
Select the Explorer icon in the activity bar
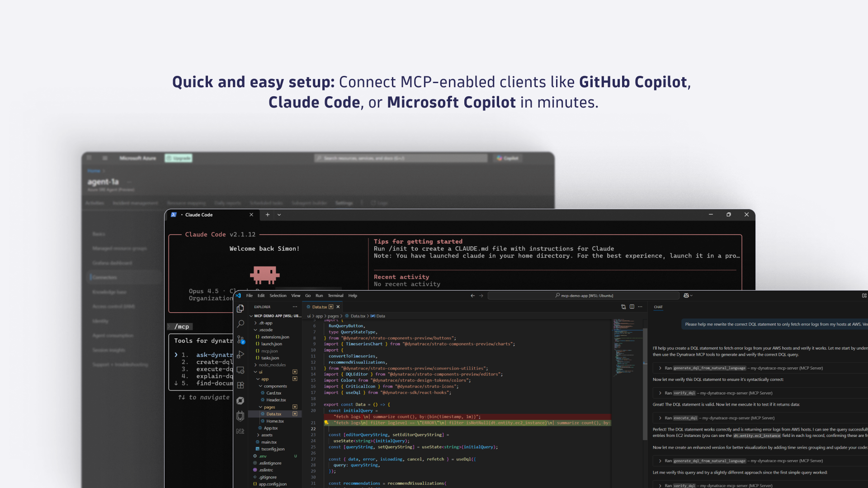pyautogui.click(x=240, y=308)
